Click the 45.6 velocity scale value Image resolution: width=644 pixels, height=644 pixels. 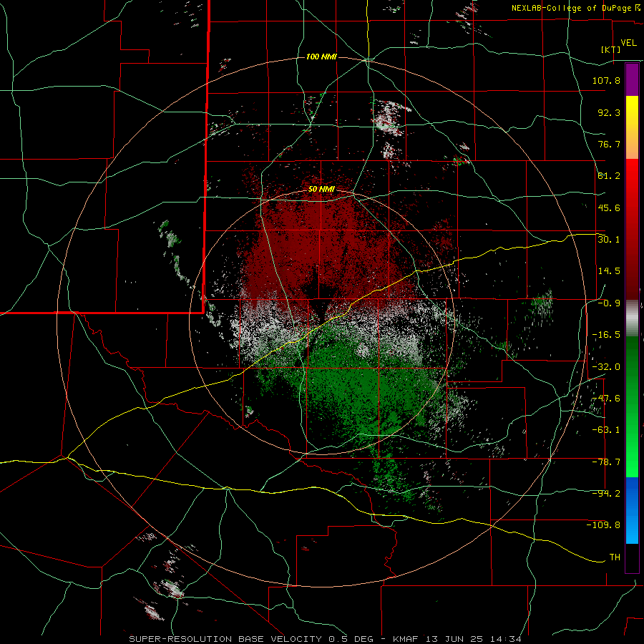click(609, 208)
